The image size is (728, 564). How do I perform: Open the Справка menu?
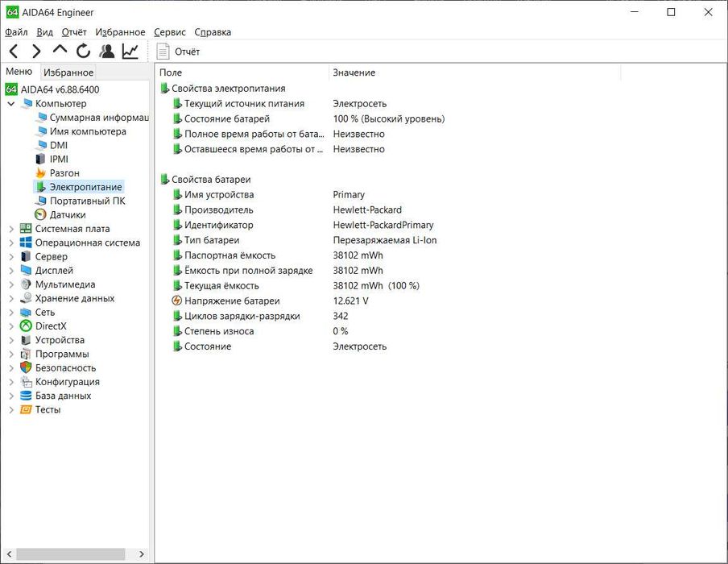[x=213, y=32]
